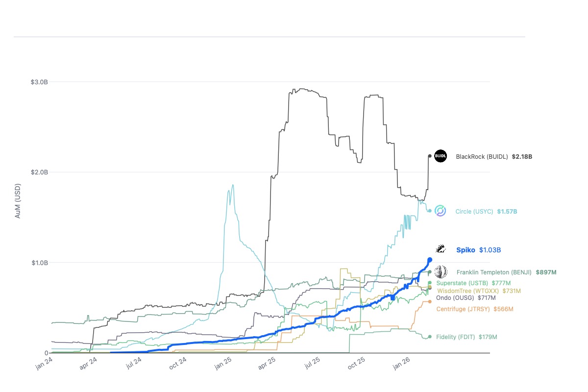Click the Centrifuge orange endpoint dot

click(x=430, y=301)
